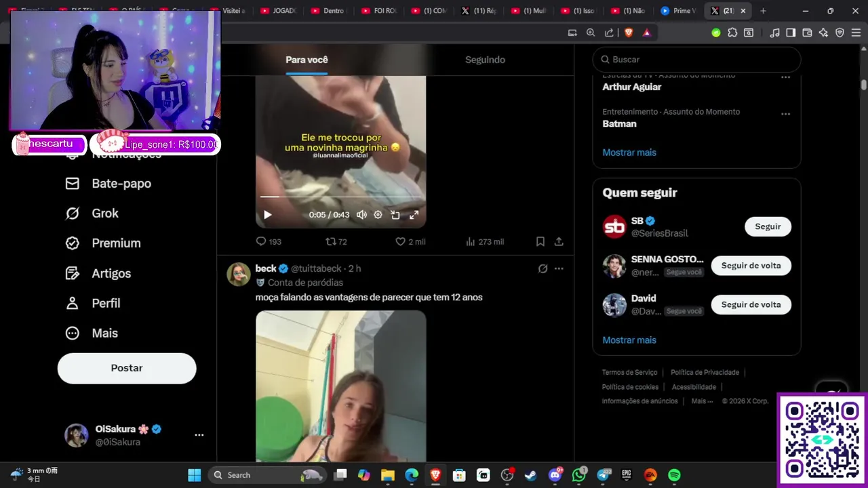
Task: Open the browser hamburger menu
Action: pyautogui.click(x=856, y=33)
